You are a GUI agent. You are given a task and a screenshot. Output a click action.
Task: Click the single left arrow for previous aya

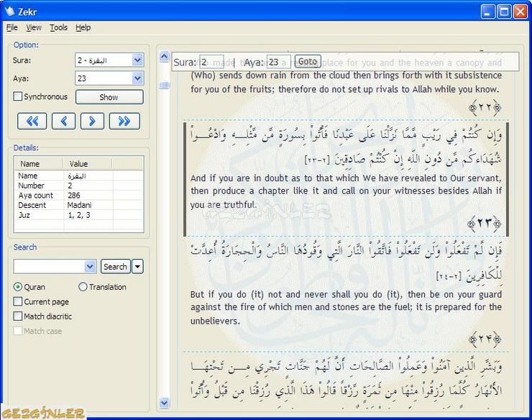click(63, 121)
